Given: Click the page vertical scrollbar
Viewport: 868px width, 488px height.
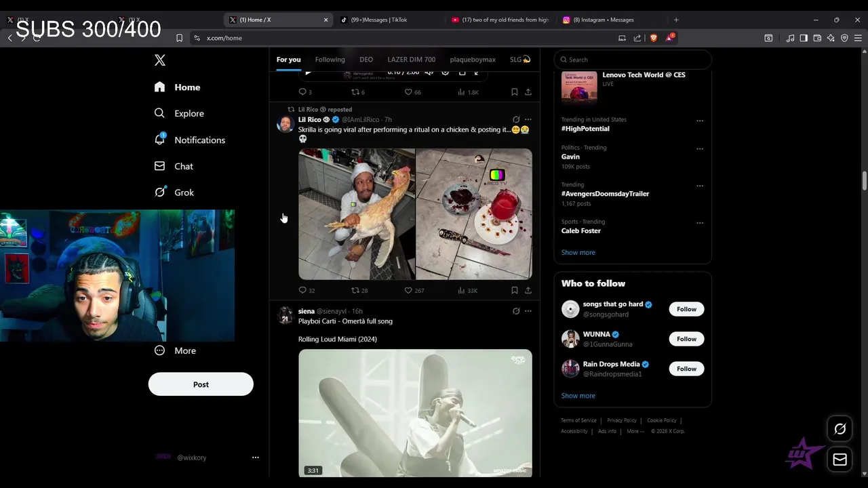Looking at the screenshot, I should [864, 182].
